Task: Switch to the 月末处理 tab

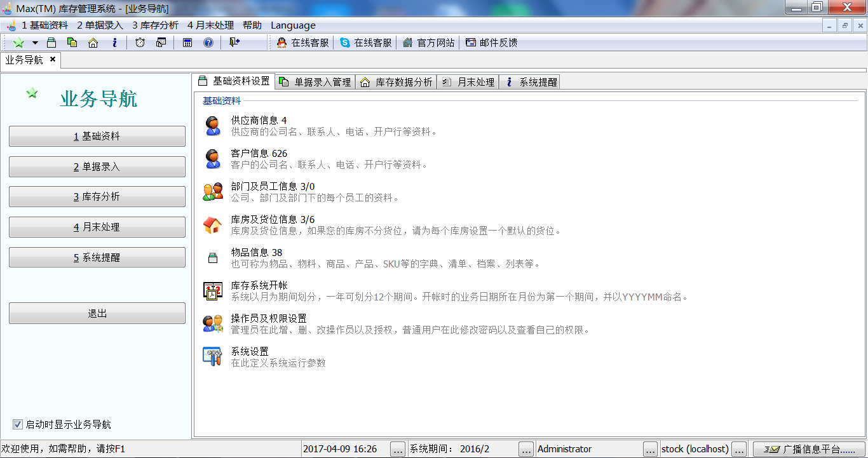Action: (x=468, y=82)
